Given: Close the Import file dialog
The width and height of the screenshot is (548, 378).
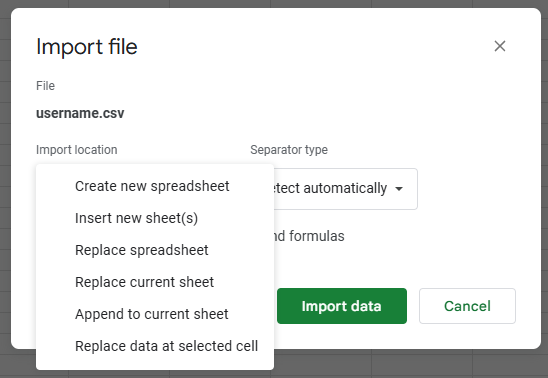Looking at the screenshot, I should [x=499, y=46].
